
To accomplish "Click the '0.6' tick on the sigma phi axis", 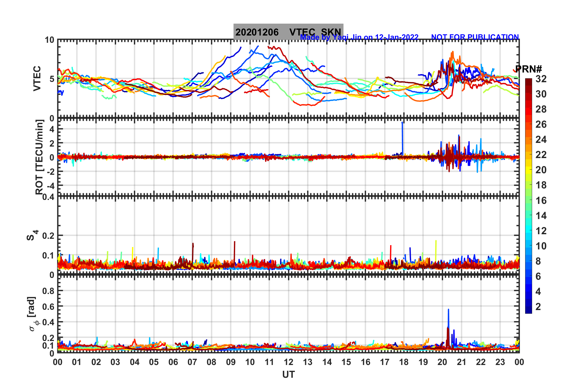I will click(x=48, y=307).
